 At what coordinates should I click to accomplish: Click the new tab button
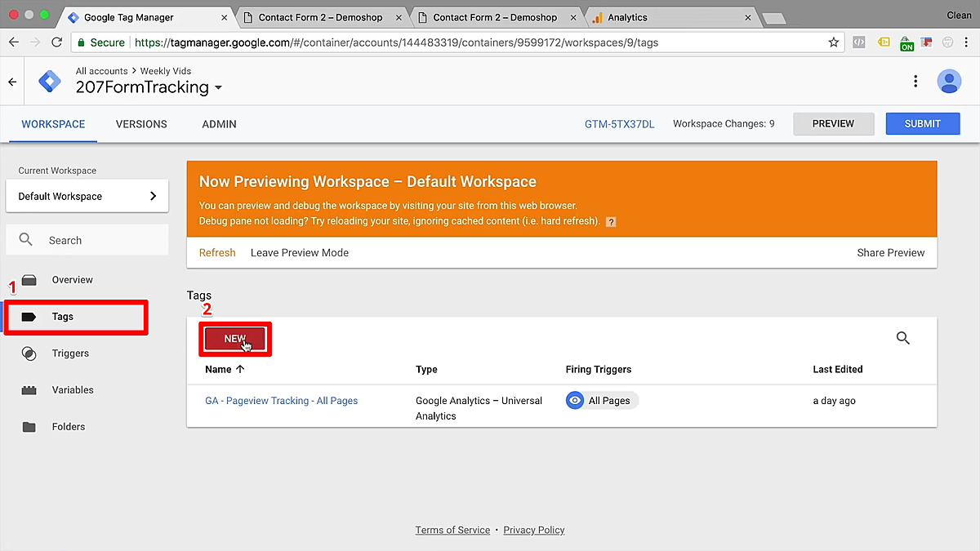click(773, 18)
